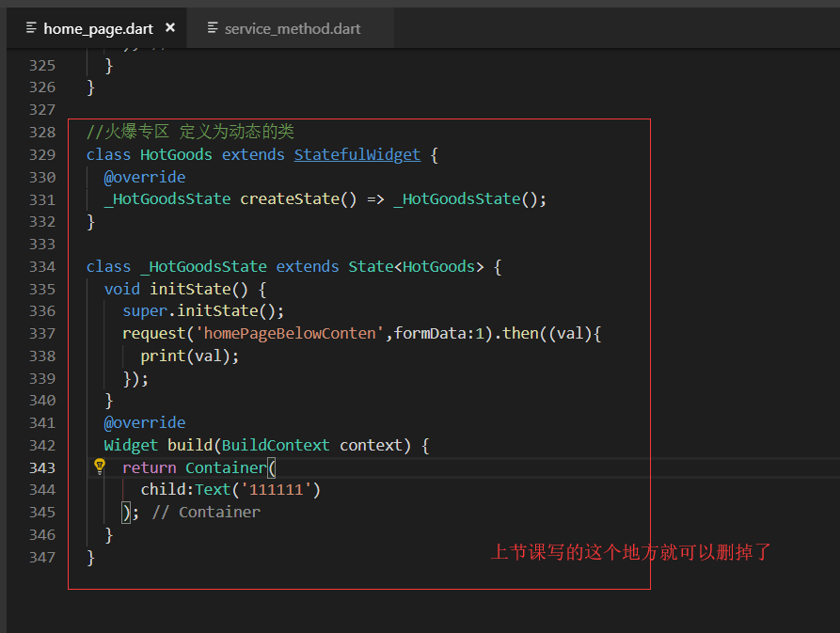Click super.initState(); on line 336

203,311
